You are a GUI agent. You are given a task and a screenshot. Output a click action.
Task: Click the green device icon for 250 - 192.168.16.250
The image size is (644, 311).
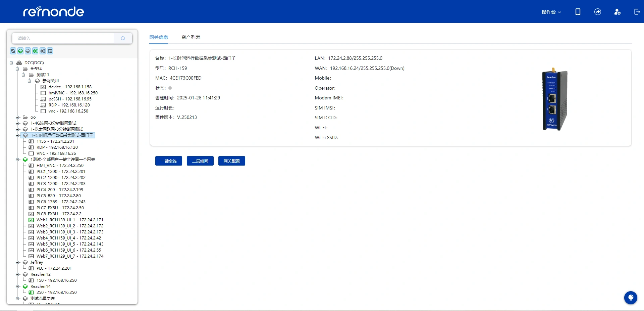31,293
